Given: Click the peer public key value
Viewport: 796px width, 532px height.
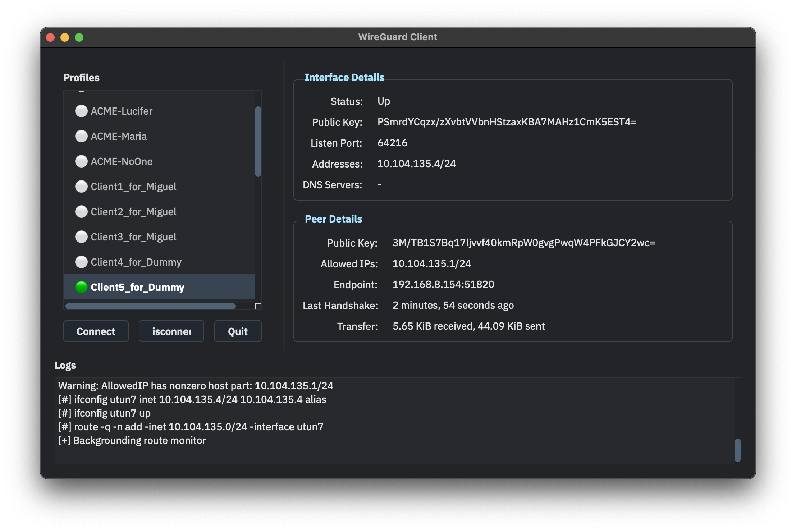Looking at the screenshot, I should point(524,243).
